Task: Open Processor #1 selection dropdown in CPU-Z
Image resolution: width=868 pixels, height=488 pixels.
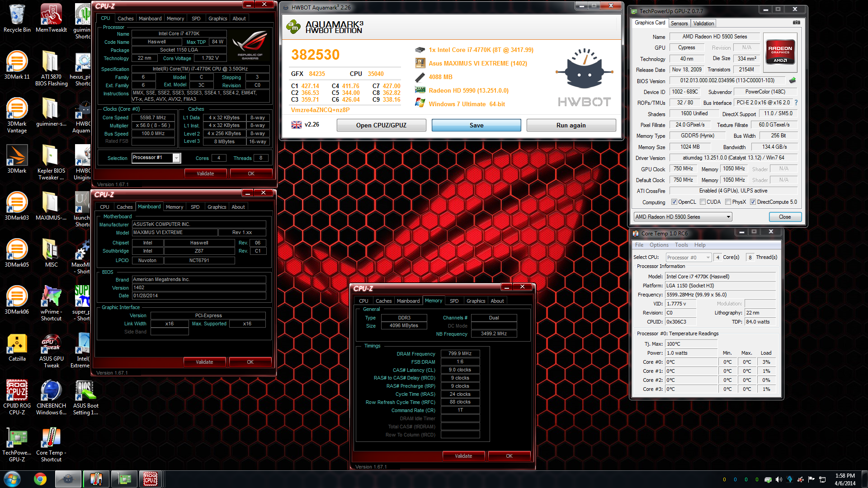Action: [156, 158]
